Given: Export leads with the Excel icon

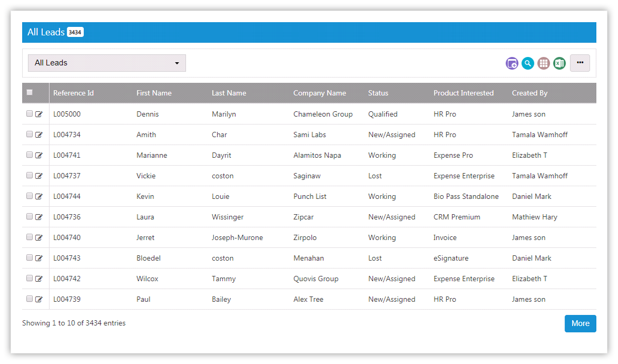Looking at the screenshot, I should tap(559, 63).
